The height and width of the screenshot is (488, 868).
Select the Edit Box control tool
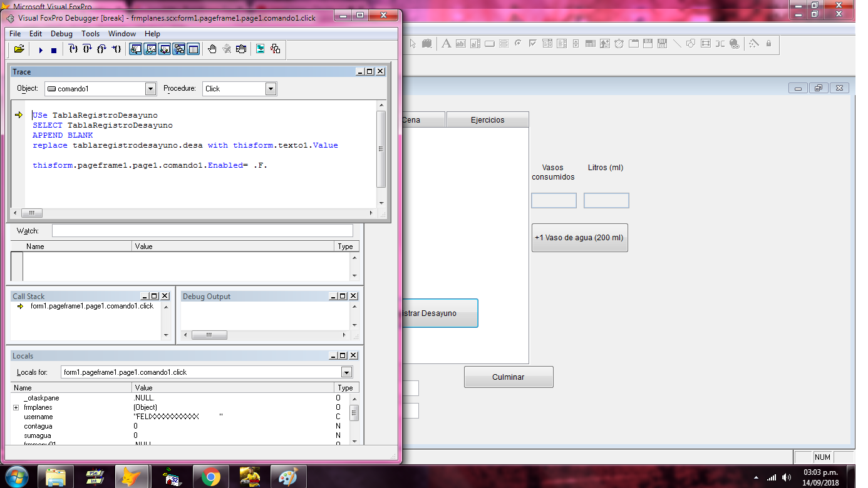pos(475,43)
